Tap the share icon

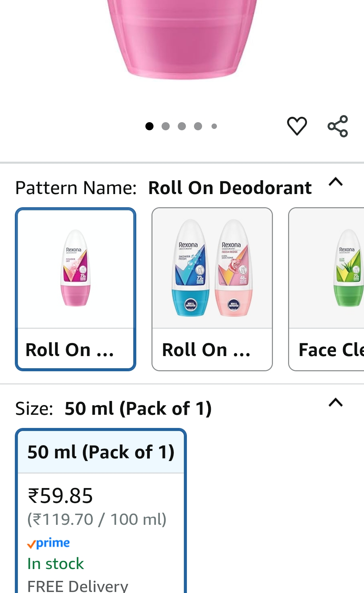(x=338, y=126)
